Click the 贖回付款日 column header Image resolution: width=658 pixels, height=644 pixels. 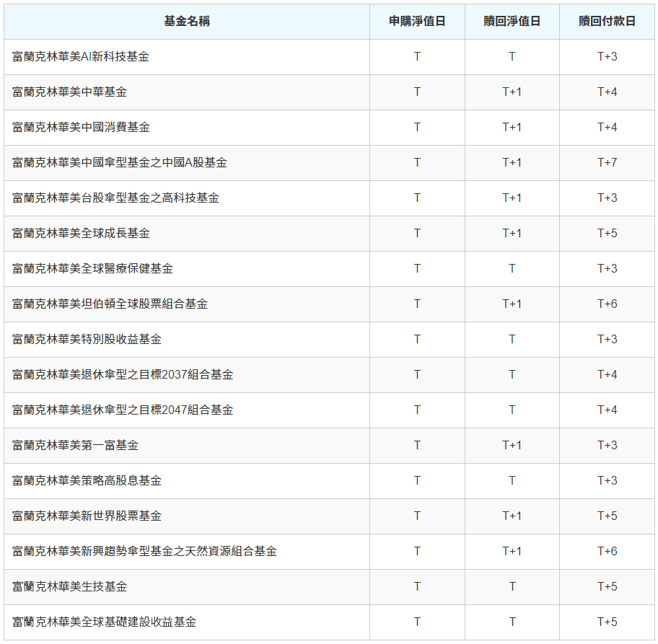607,21
